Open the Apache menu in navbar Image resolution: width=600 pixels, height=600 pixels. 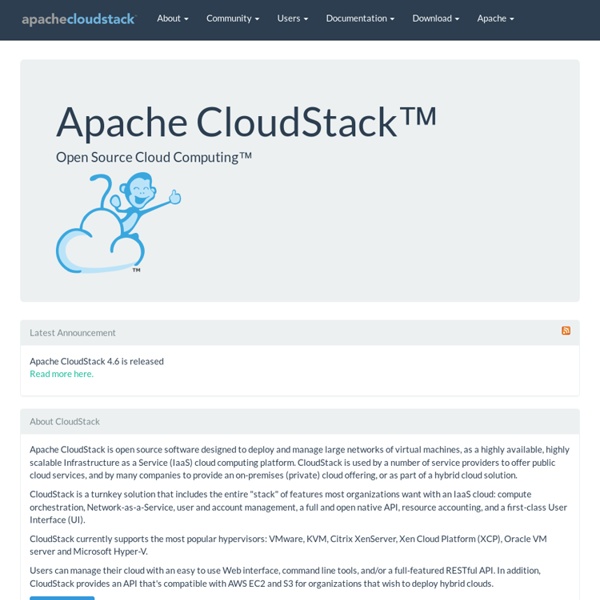coord(495,19)
